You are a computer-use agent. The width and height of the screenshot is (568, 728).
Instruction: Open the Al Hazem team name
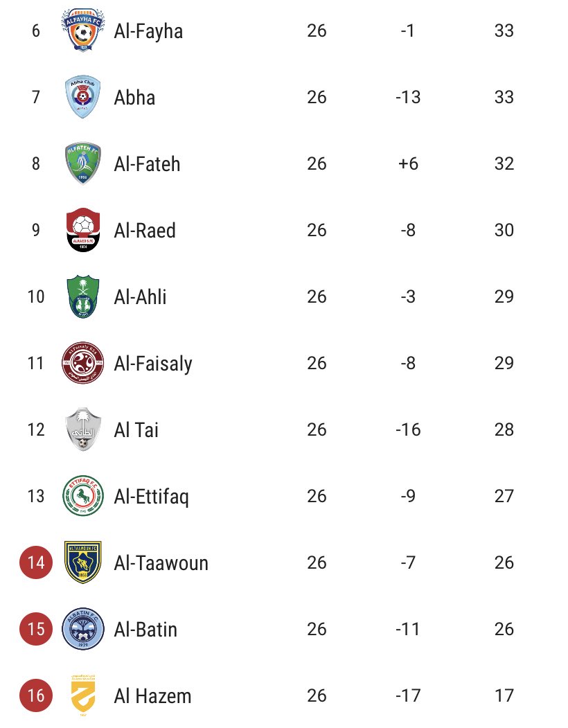(x=152, y=696)
